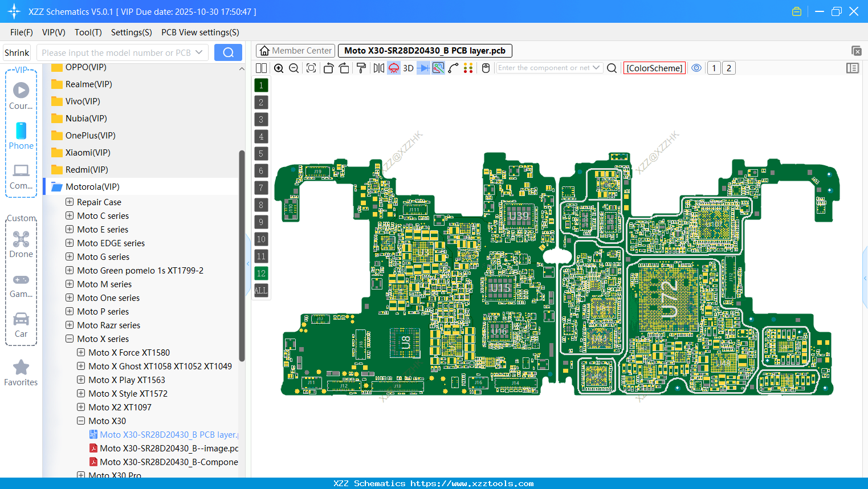This screenshot has width=868, height=489.
Task: Show PCB layer 12
Action: click(261, 273)
